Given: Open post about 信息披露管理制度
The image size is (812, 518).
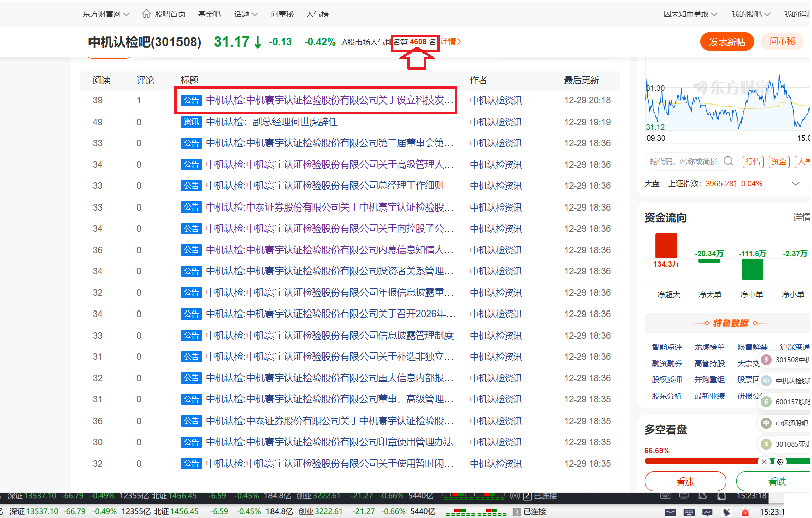Looking at the screenshot, I should 329,335.
